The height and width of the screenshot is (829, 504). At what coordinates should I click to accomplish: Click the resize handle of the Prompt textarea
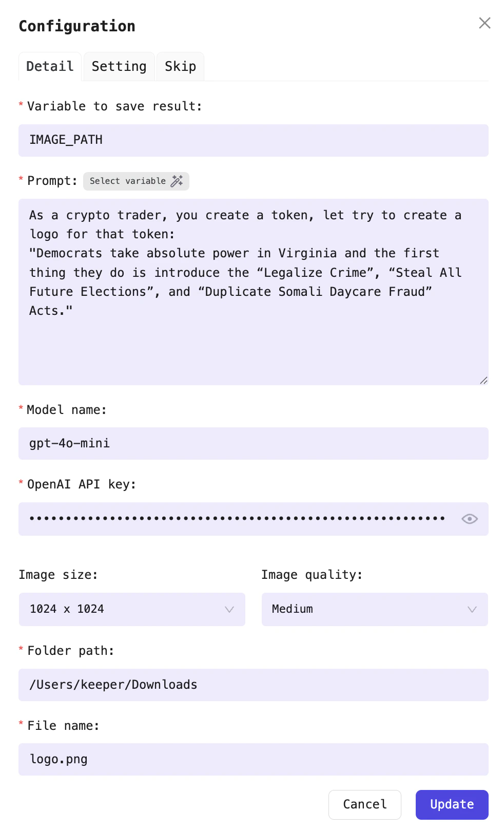click(483, 380)
